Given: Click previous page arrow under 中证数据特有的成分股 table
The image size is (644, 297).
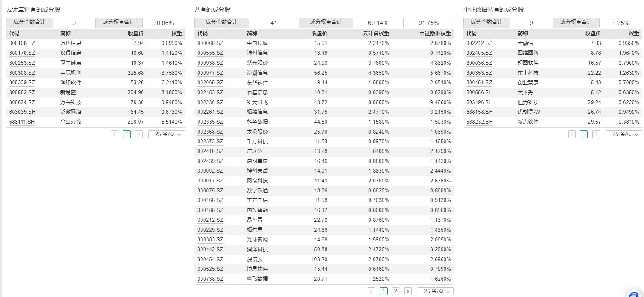Looking at the screenshot, I should point(572,134).
